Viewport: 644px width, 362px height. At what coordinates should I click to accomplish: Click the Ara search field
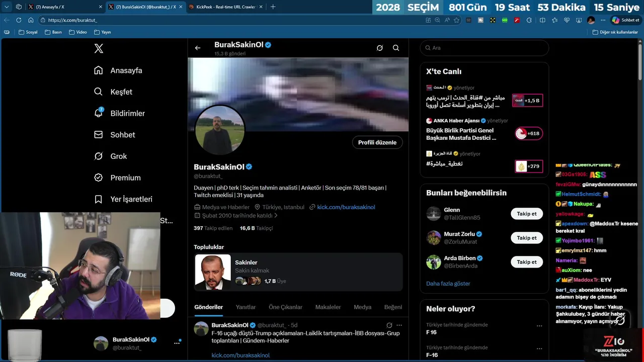pos(484,48)
